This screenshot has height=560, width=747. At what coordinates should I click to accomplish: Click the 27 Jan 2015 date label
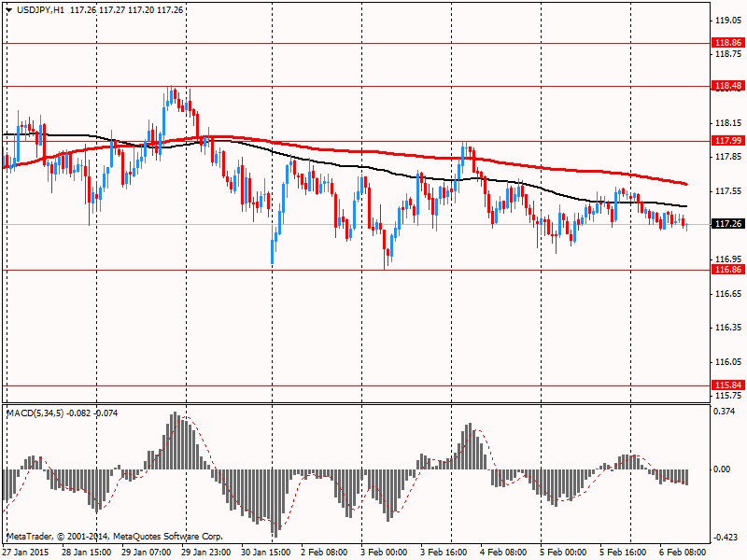coord(27,552)
